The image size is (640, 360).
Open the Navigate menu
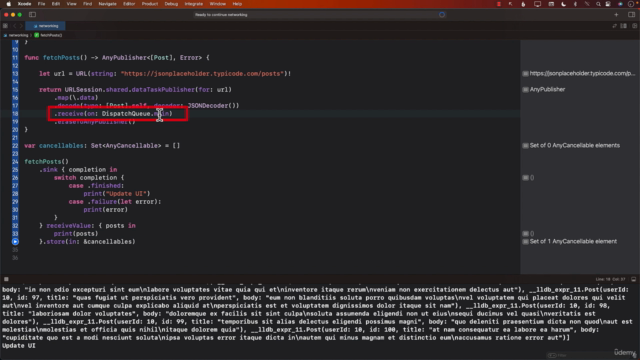pos(107,4)
